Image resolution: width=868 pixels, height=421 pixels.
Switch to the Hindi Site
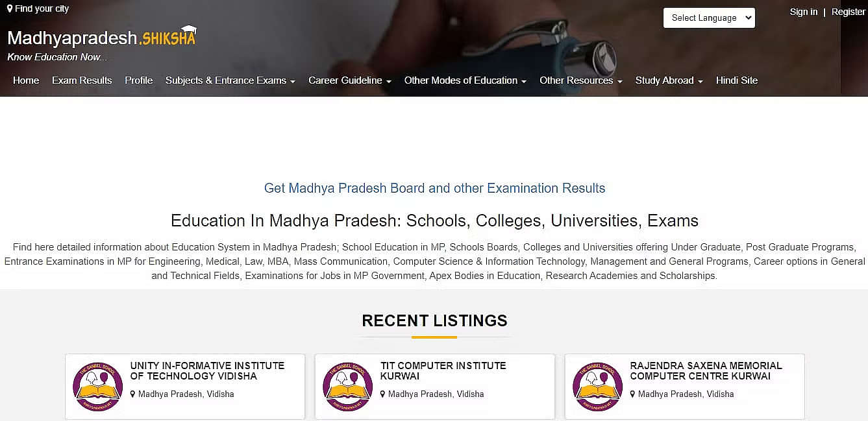click(737, 80)
